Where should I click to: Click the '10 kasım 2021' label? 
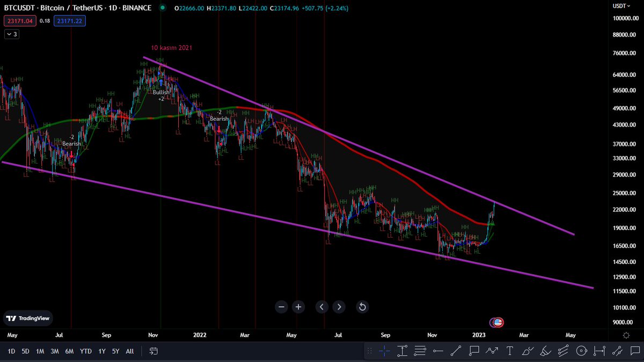coord(172,48)
